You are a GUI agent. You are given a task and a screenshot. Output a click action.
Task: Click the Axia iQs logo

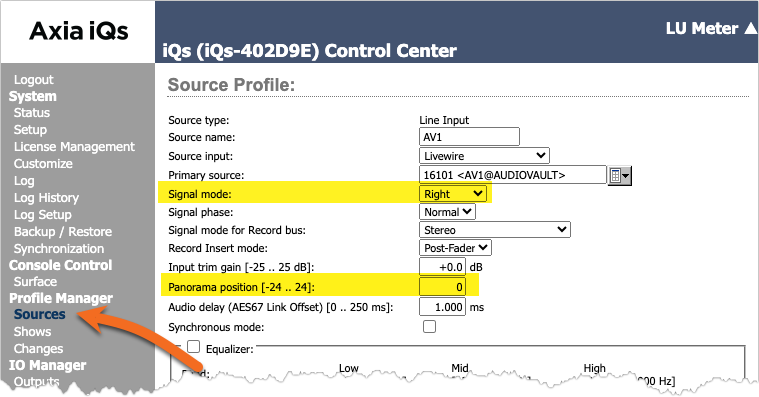79,31
